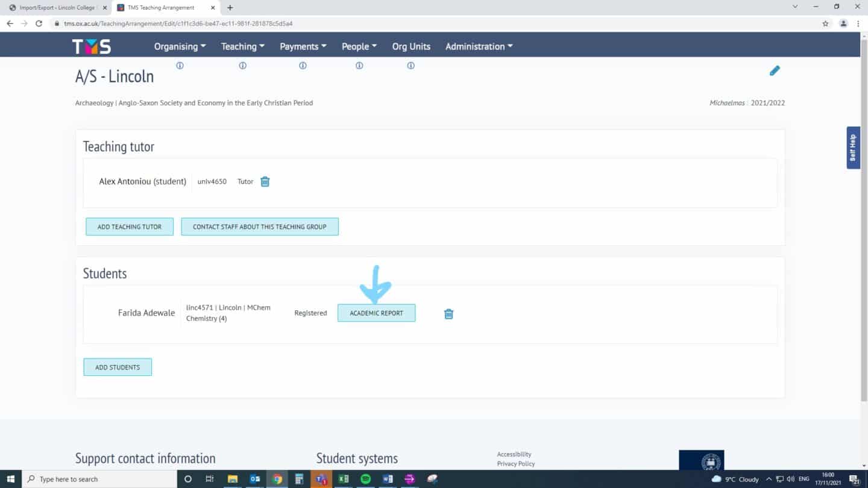Open the Academic Report for Farida
The image size is (868, 488).
376,313
